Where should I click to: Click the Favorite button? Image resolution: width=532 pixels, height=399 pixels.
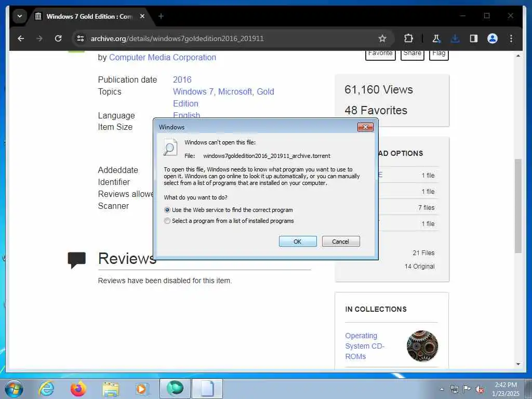(380, 54)
